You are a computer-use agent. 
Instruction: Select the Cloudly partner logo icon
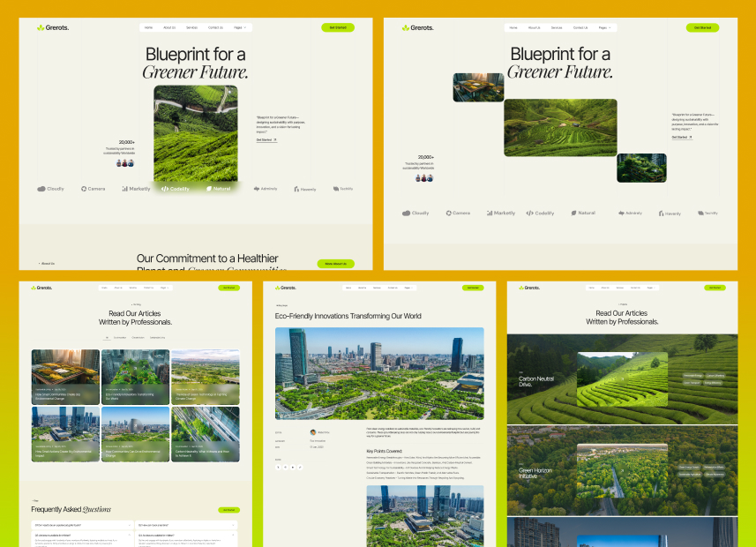(x=41, y=188)
